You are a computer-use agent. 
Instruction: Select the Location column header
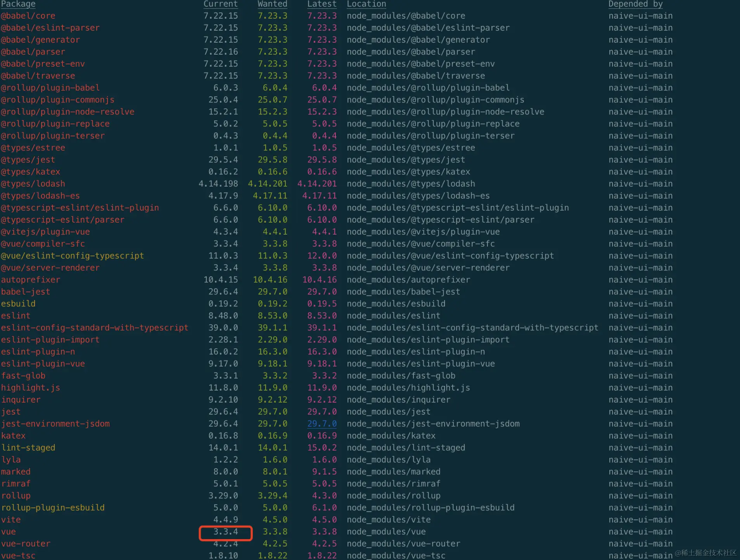pyautogui.click(x=367, y=4)
